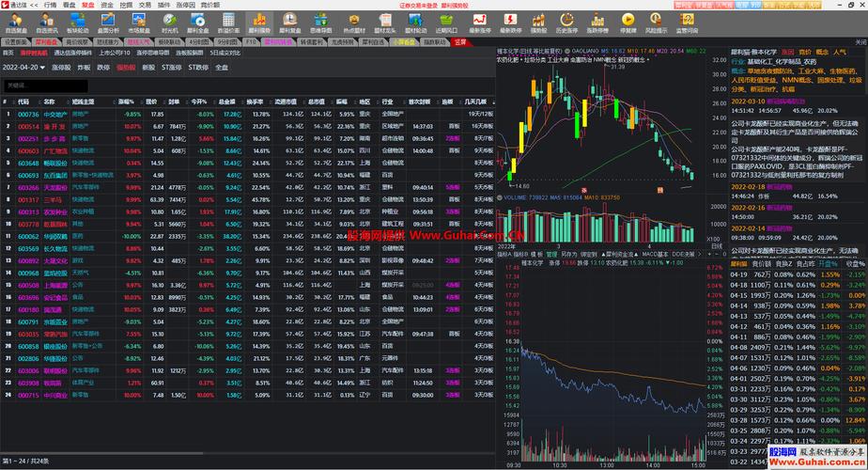Open the 市场复盘 toolbar icon
This screenshot has width=868, height=470.
point(139,23)
